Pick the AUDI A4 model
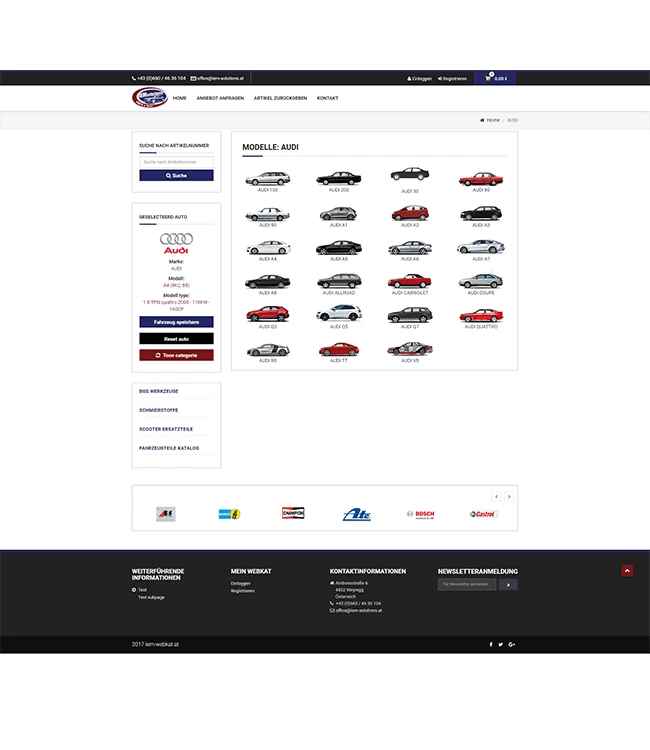 pyautogui.click(x=268, y=247)
